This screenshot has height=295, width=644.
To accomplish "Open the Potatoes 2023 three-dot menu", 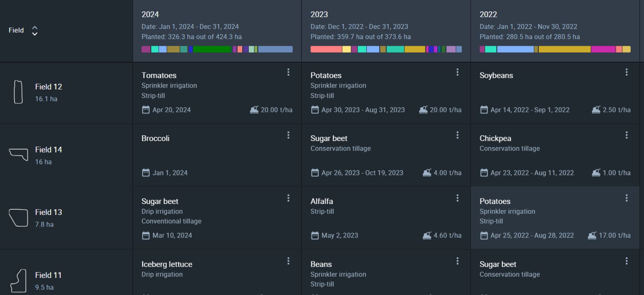I will [457, 72].
